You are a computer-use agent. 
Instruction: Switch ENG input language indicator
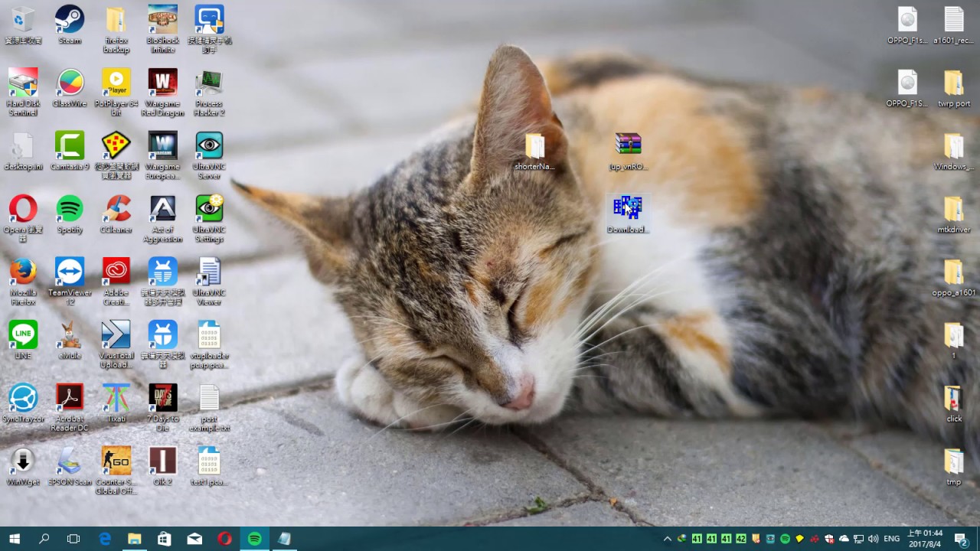(892, 539)
